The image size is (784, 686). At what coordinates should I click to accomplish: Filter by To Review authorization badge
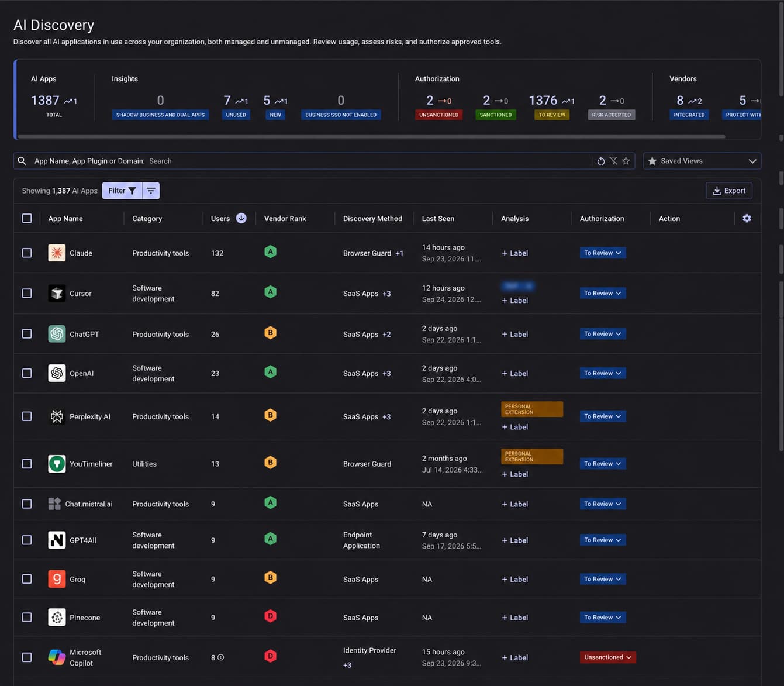pyautogui.click(x=552, y=115)
